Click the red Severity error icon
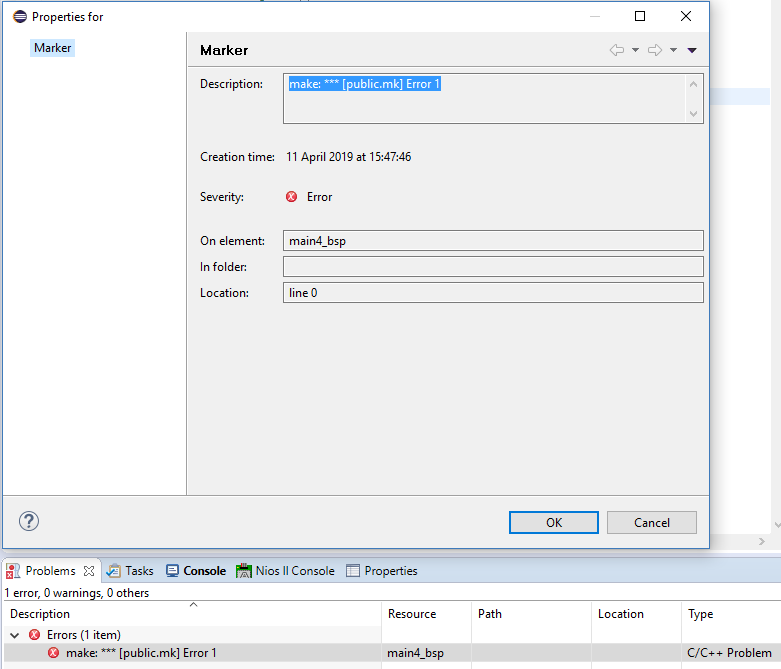Image resolution: width=781 pixels, height=669 pixels. coord(291,197)
